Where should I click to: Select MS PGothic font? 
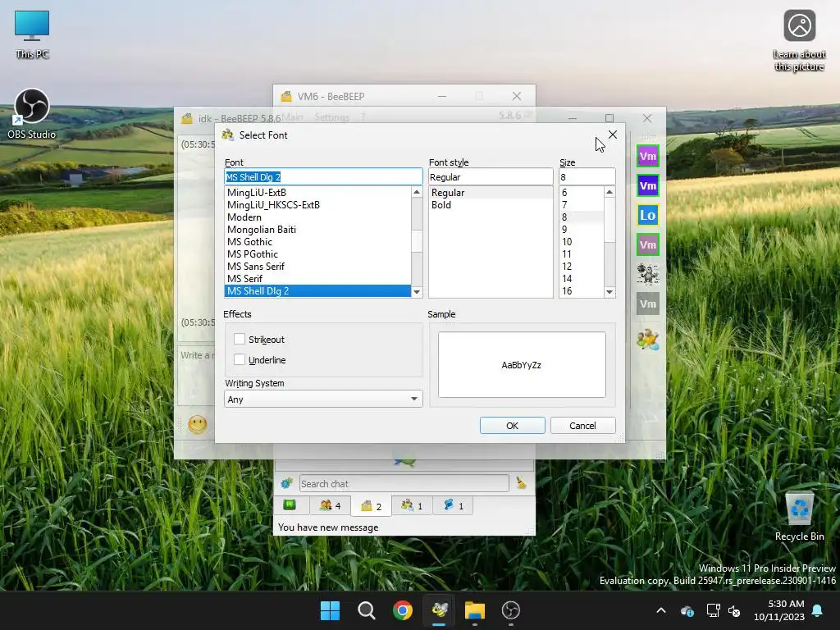pyautogui.click(x=317, y=254)
